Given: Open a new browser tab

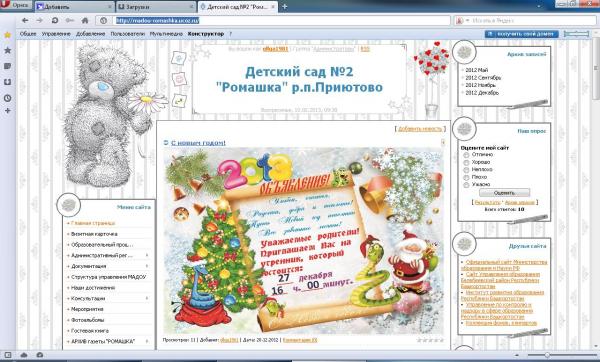Looking at the screenshot, I should (284, 7).
